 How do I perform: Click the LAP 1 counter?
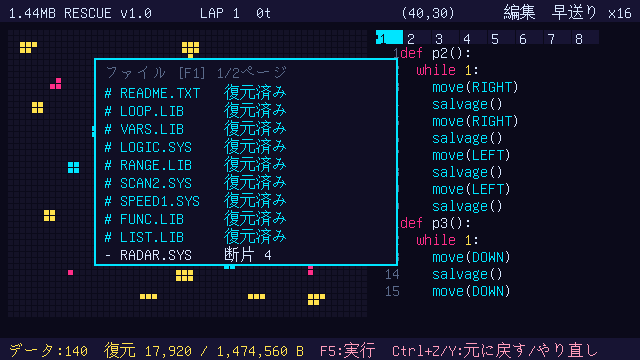tap(220, 13)
